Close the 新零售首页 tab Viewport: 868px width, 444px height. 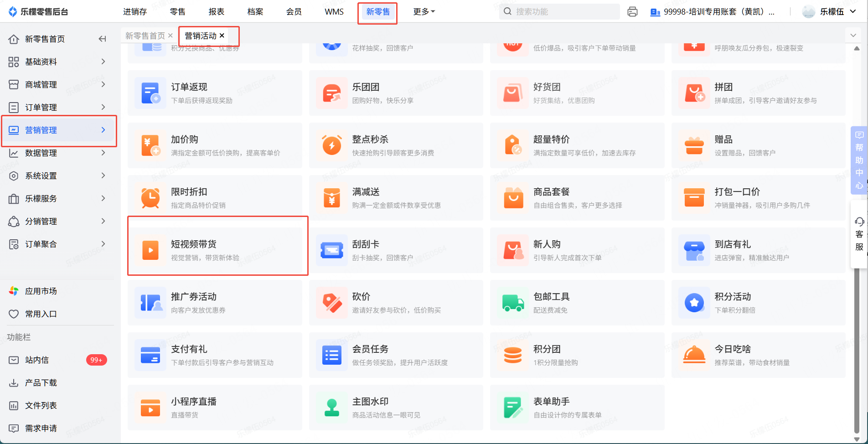click(x=170, y=36)
